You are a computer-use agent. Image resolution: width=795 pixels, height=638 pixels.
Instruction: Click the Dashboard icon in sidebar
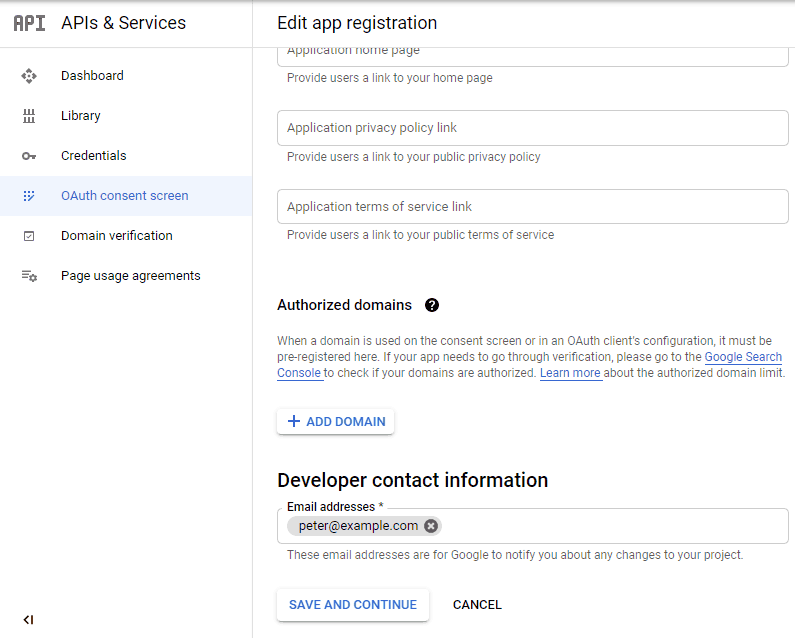click(x=29, y=76)
